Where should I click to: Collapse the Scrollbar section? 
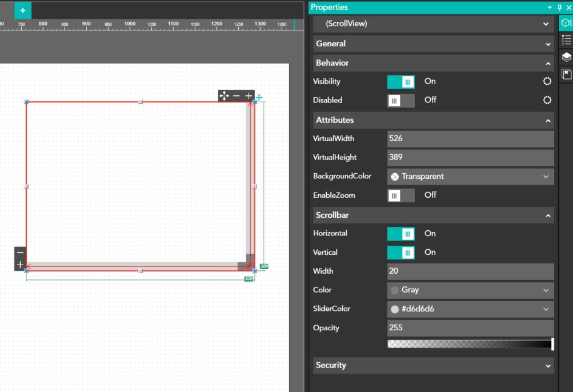[x=433, y=215]
